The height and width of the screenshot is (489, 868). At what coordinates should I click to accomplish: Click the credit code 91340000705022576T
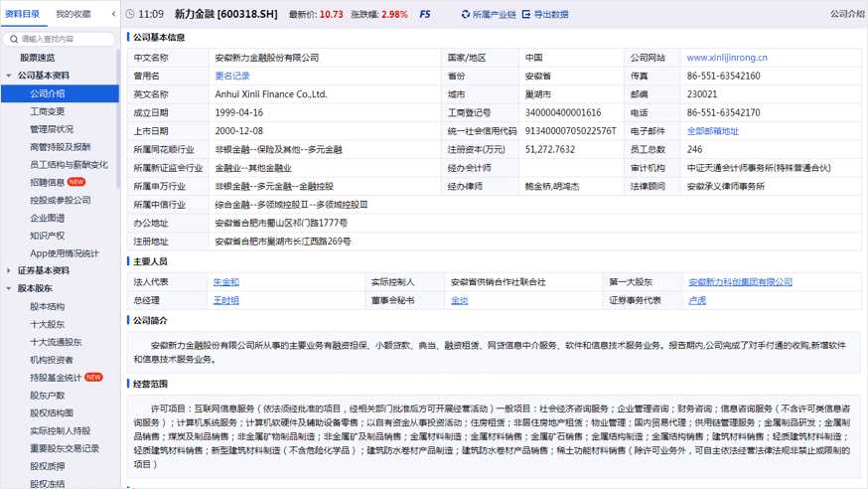coord(570,131)
